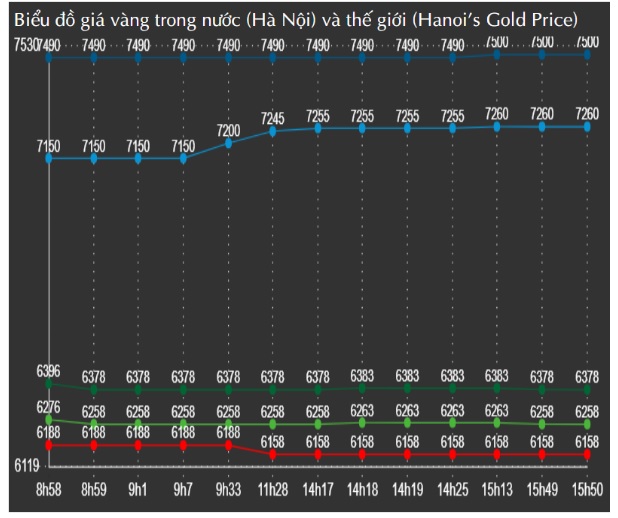
Task: Click the 7255 data point at 14h19
Action: click(x=408, y=128)
